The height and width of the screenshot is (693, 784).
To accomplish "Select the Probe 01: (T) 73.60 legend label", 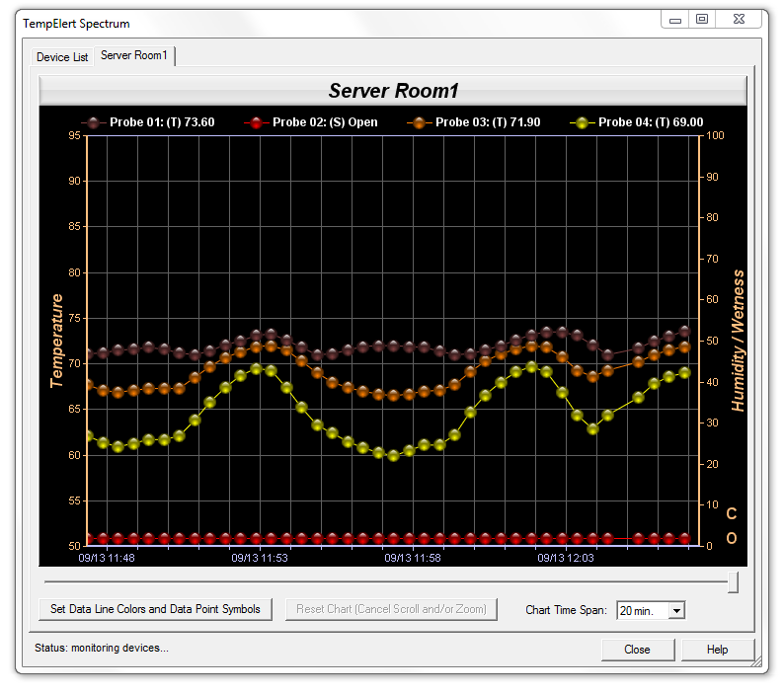I will click(162, 122).
